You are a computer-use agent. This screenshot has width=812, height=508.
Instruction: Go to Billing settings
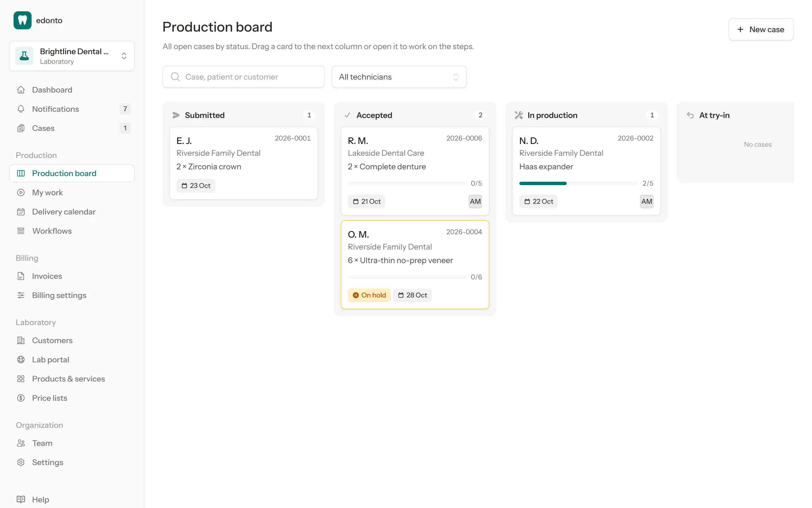click(72, 295)
